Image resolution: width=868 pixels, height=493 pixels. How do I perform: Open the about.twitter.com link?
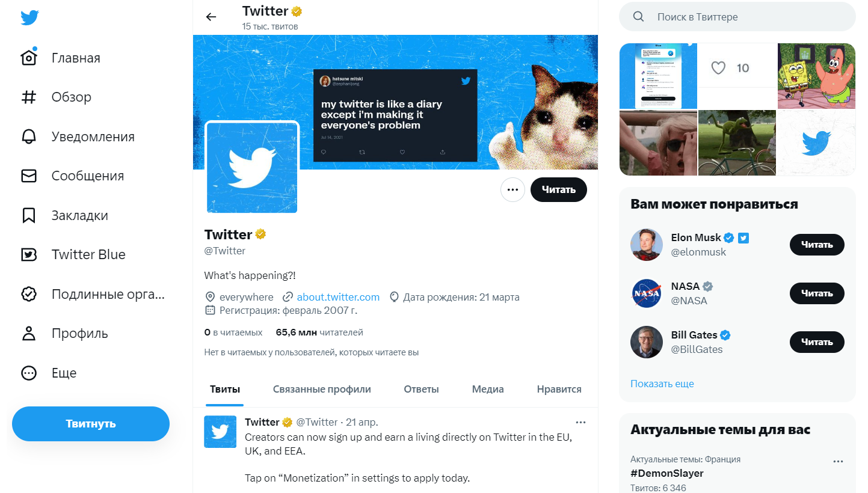pos(338,297)
